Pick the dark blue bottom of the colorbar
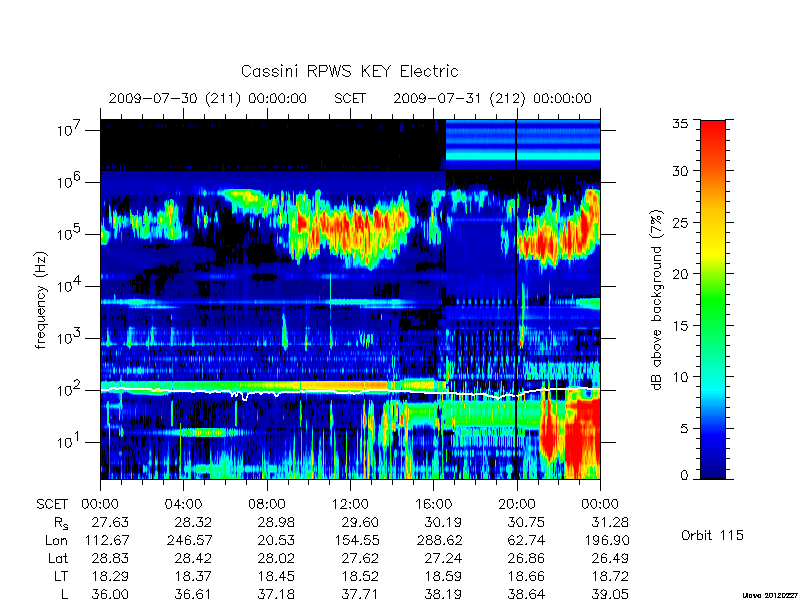Viewport: 800px width, 600px height. point(713,467)
